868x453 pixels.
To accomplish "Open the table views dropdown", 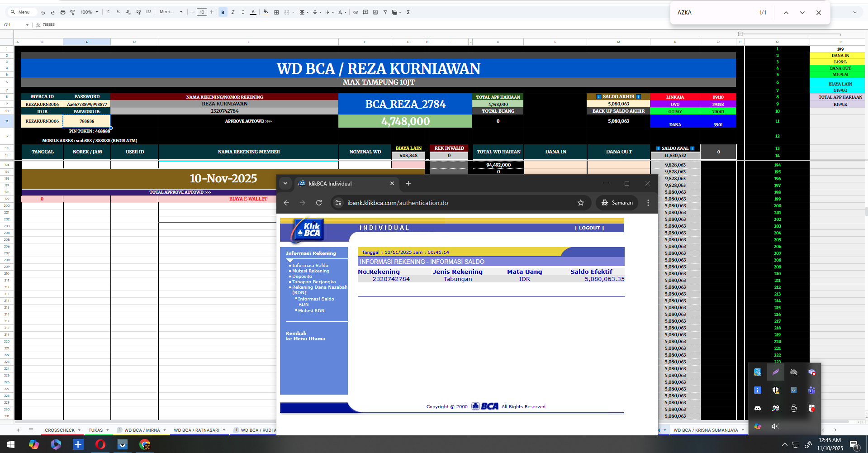I will [396, 12].
